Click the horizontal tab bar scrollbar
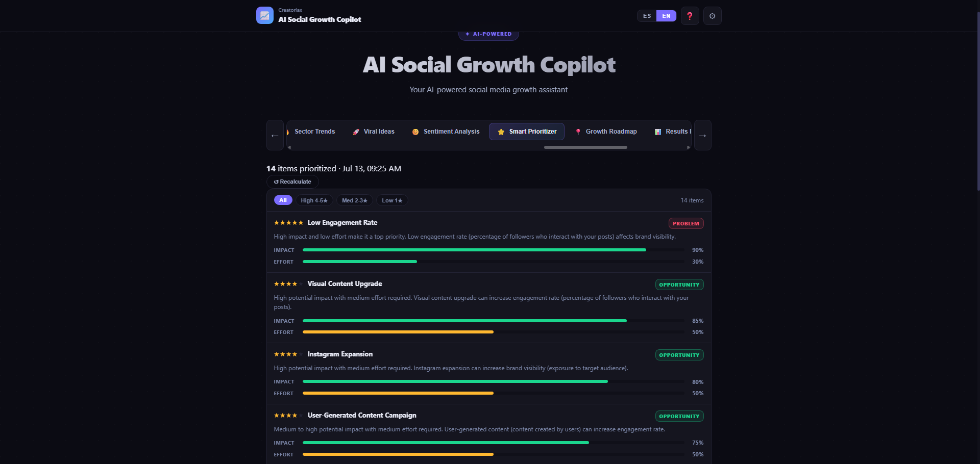Viewport: 980px width, 464px height. 585,147
